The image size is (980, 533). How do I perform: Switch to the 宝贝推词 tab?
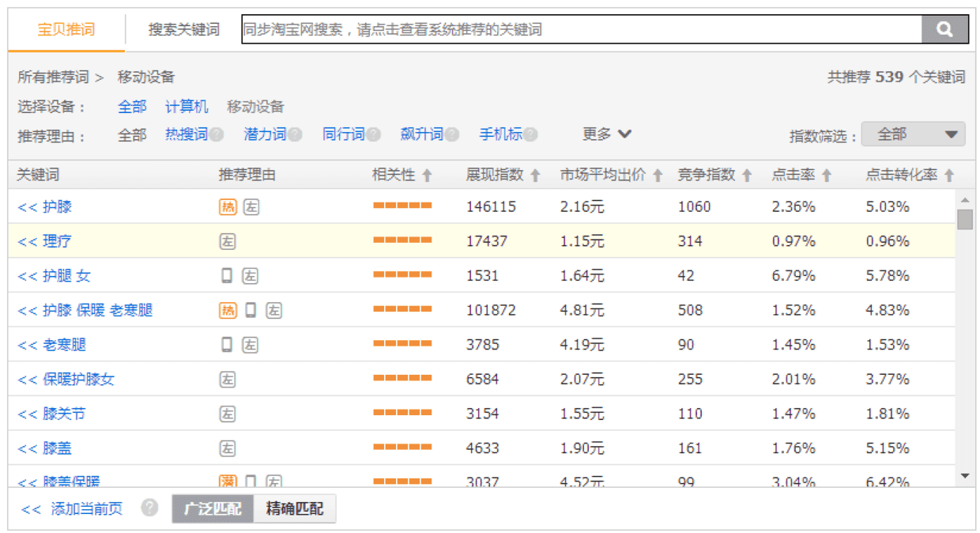66,30
